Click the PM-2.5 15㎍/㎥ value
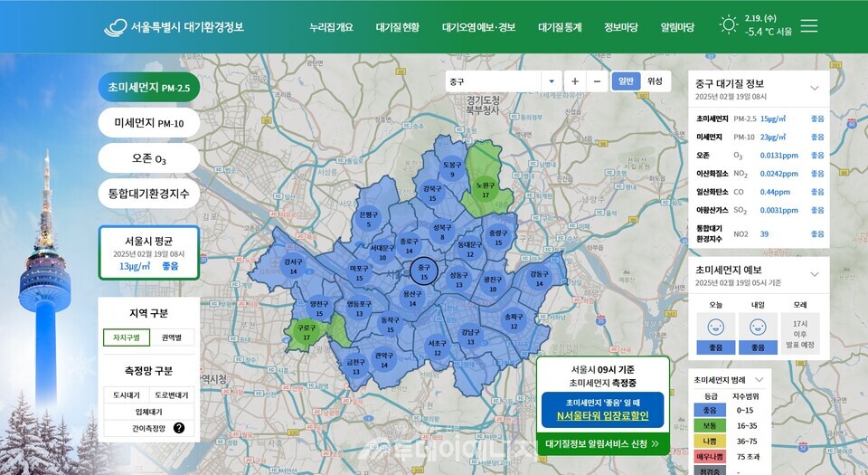This screenshot has height=475, width=868. point(773,119)
